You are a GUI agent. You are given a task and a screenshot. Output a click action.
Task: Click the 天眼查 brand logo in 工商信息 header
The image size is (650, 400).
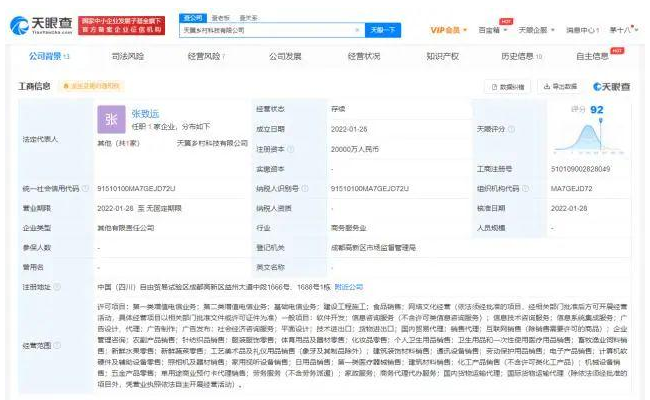pos(611,87)
